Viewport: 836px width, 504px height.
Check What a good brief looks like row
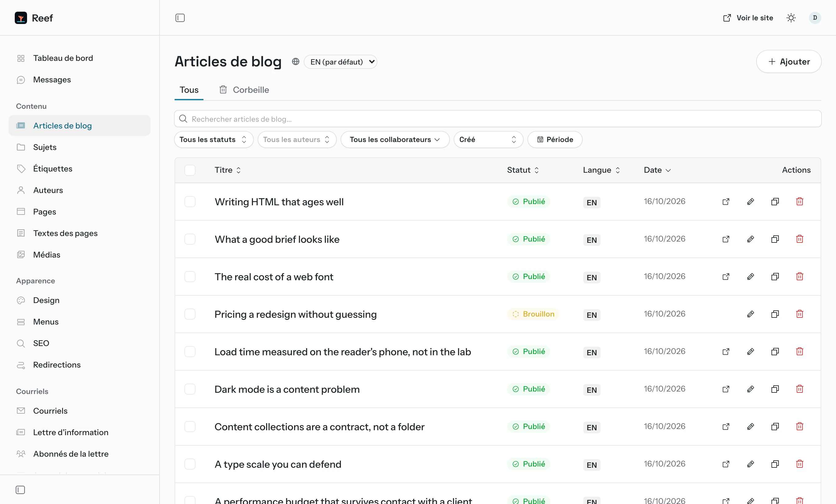(190, 239)
